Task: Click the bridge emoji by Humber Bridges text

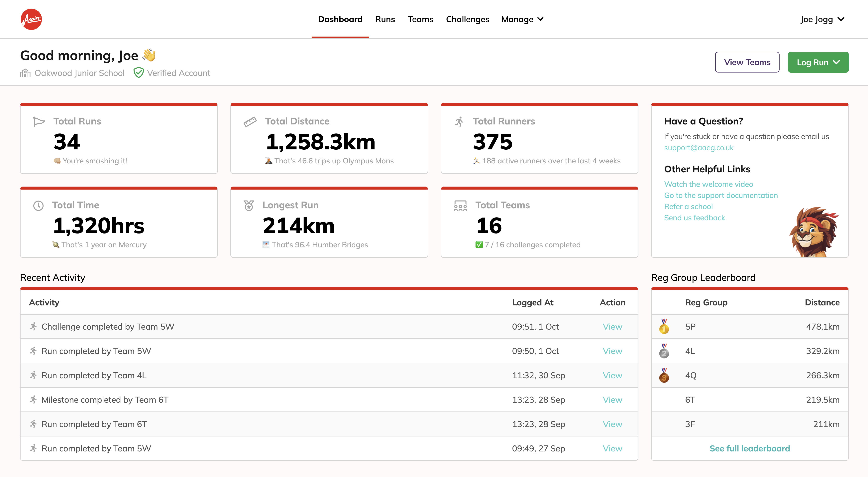Action: coord(266,245)
